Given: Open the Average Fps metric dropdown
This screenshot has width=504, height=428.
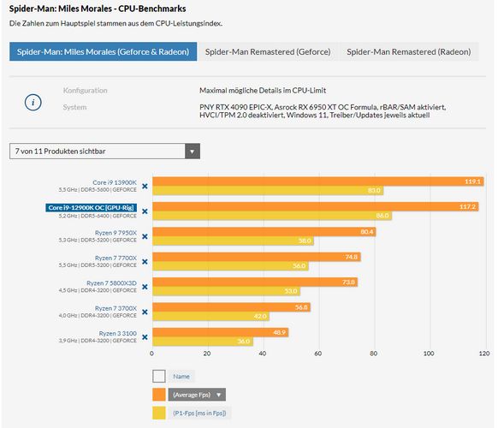Looking at the screenshot, I should coord(197,395).
